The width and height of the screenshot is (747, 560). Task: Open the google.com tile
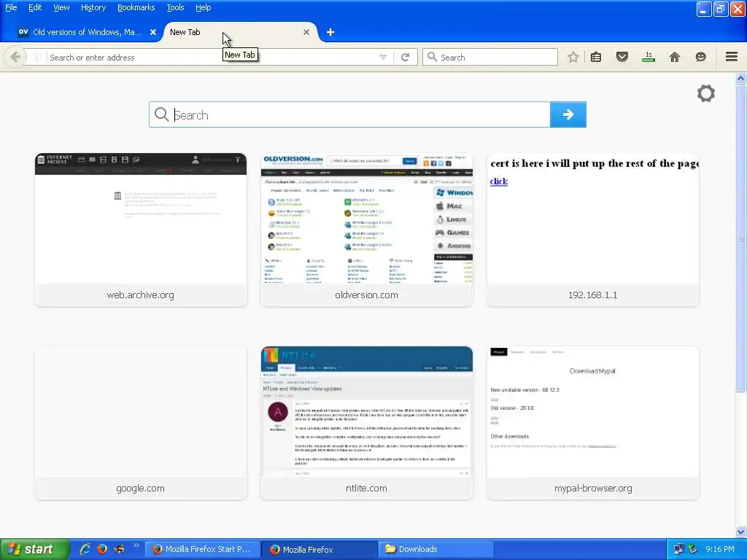click(141, 423)
